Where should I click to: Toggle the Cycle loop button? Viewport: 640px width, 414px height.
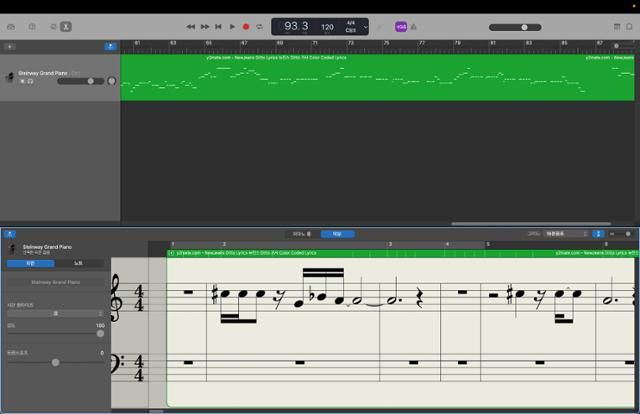click(260, 27)
